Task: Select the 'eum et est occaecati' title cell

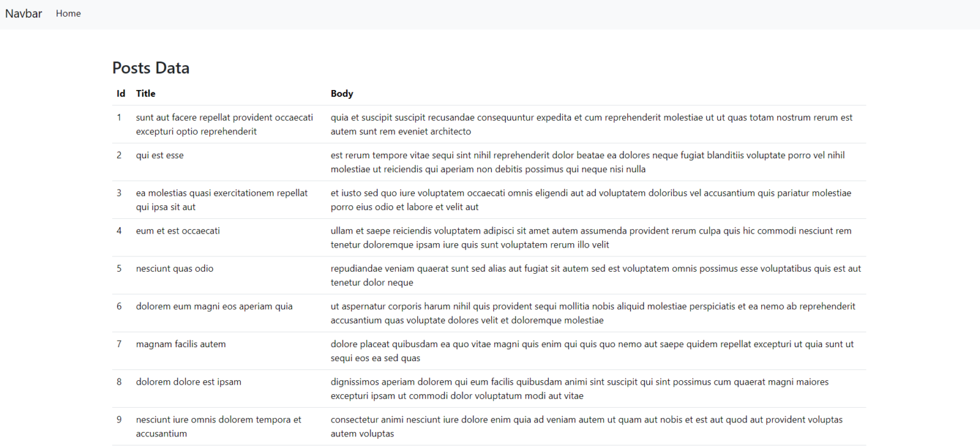Action: 178,231
